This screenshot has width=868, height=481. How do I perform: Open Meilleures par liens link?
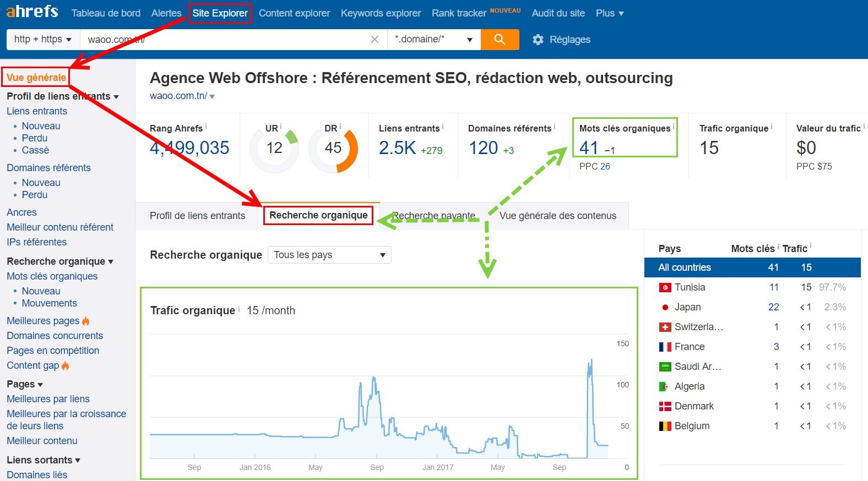pos(48,399)
